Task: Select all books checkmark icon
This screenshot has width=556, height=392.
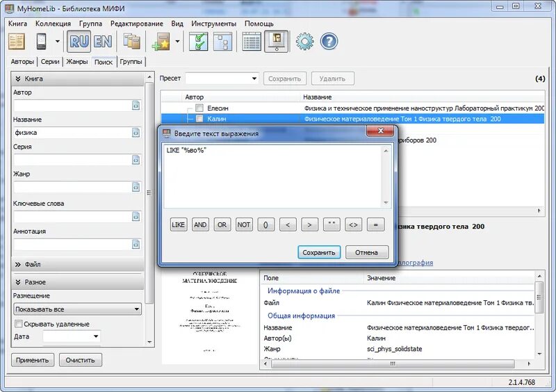Action: pyautogui.click(x=199, y=42)
